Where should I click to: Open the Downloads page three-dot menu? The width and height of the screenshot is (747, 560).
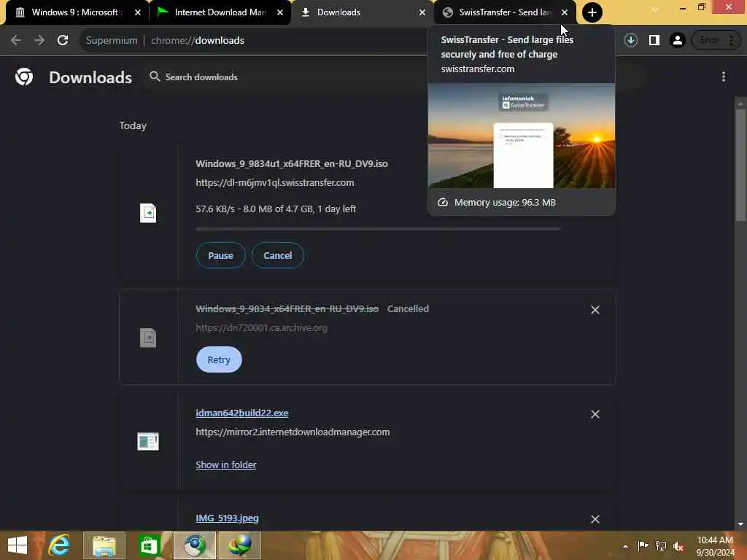coord(723,77)
